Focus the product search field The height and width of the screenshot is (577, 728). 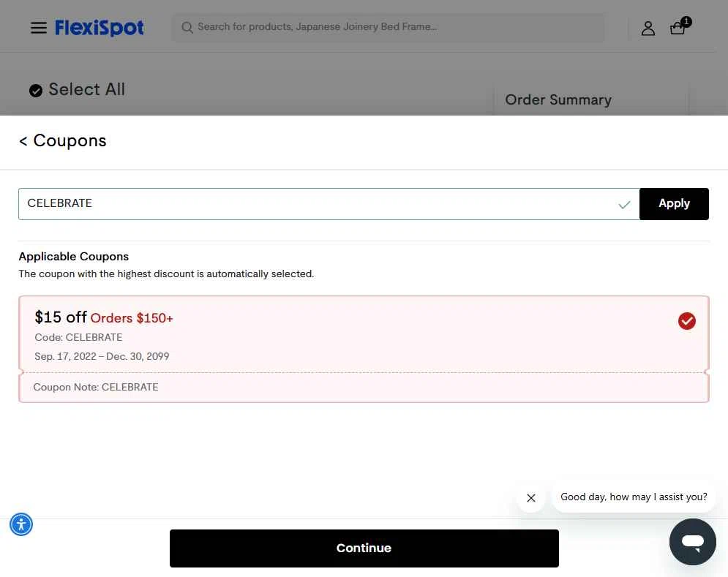(395, 28)
